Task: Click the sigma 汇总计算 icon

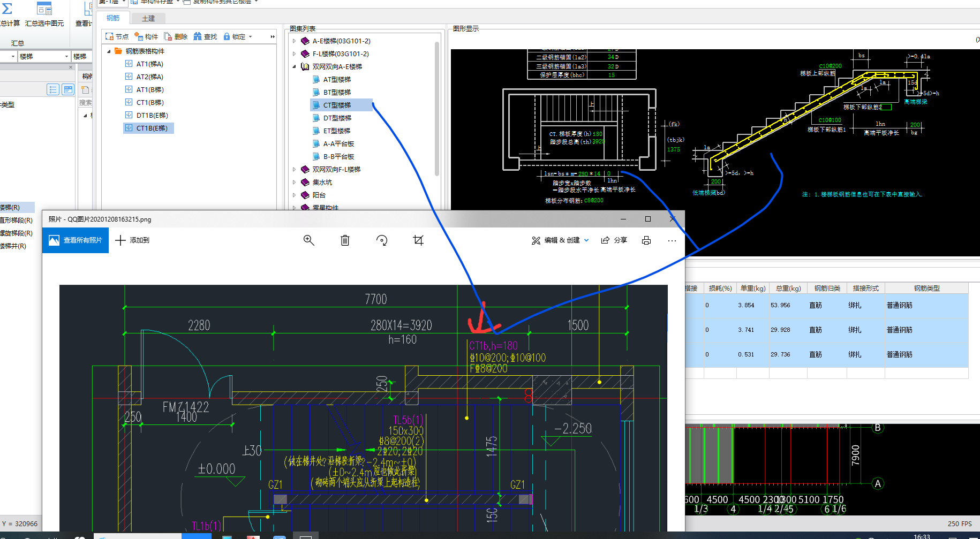Action: 7,9
